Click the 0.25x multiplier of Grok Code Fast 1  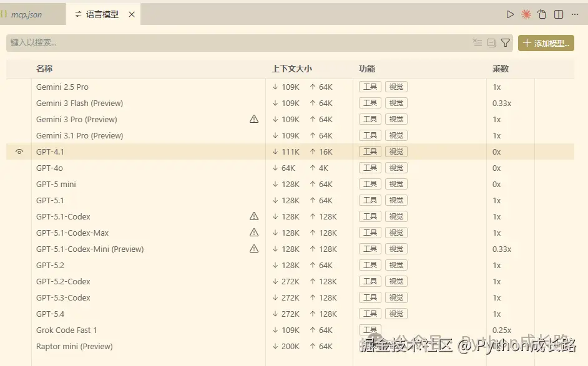click(x=502, y=330)
